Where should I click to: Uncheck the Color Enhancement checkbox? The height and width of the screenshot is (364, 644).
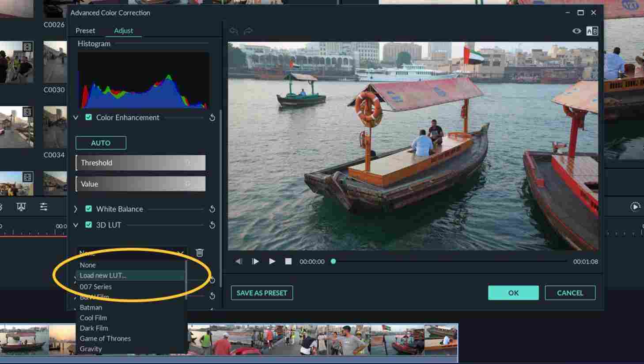tap(89, 117)
